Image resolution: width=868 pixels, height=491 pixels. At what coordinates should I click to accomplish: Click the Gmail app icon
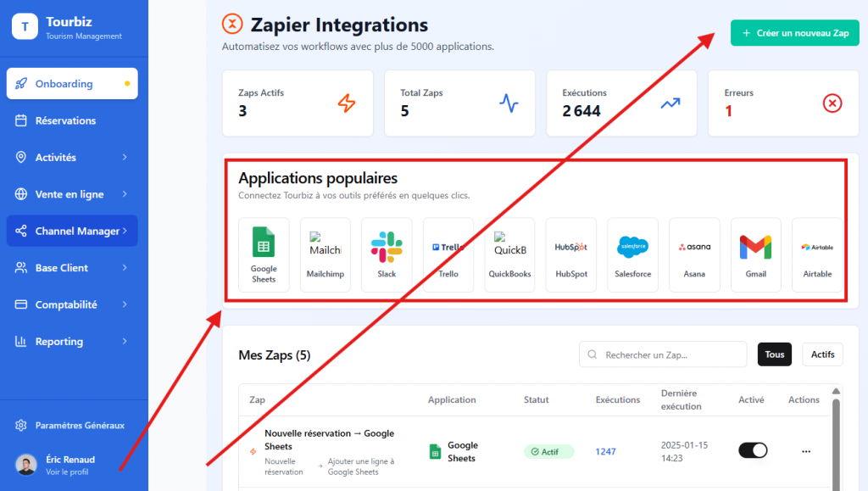tap(755, 254)
